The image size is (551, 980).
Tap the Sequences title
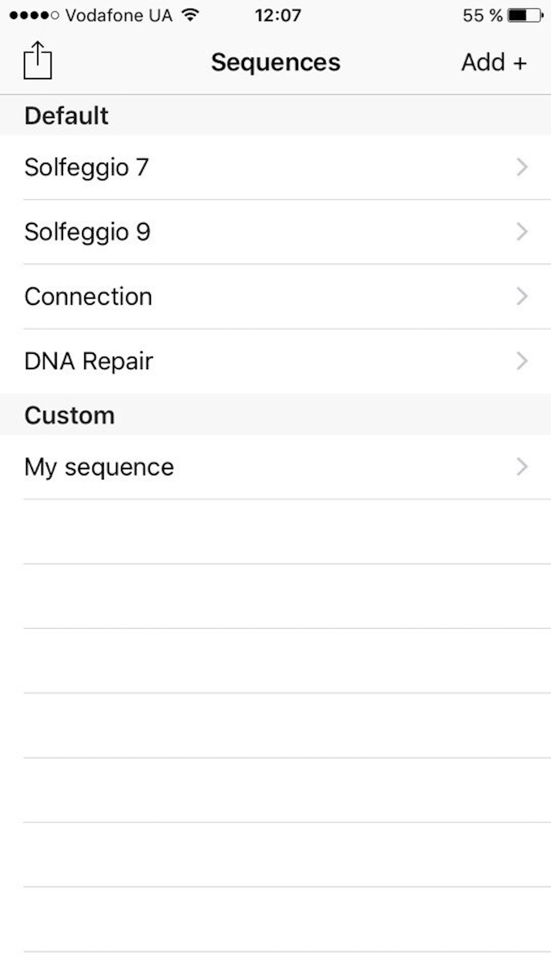[x=275, y=62]
